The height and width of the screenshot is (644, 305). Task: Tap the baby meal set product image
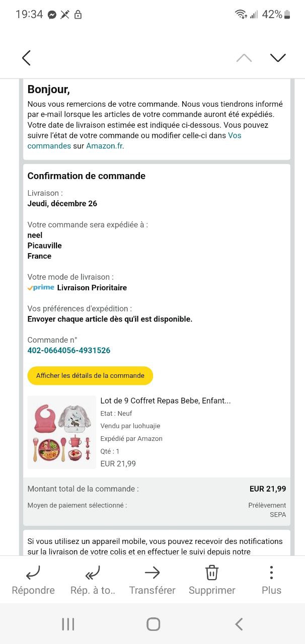[61, 432]
